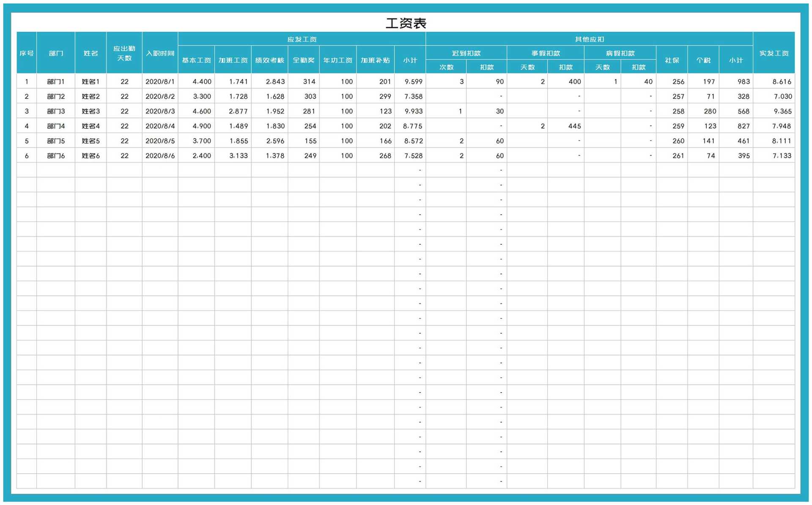Select performance cell 2,596
This screenshot has height=505, width=812.
tap(270, 140)
